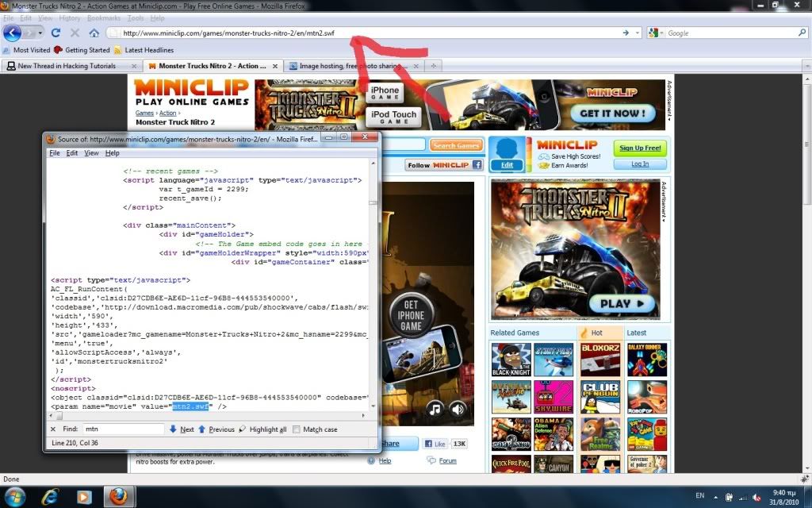812x508 pixels.
Task: Switch to Latest games tab
Action: (637, 333)
